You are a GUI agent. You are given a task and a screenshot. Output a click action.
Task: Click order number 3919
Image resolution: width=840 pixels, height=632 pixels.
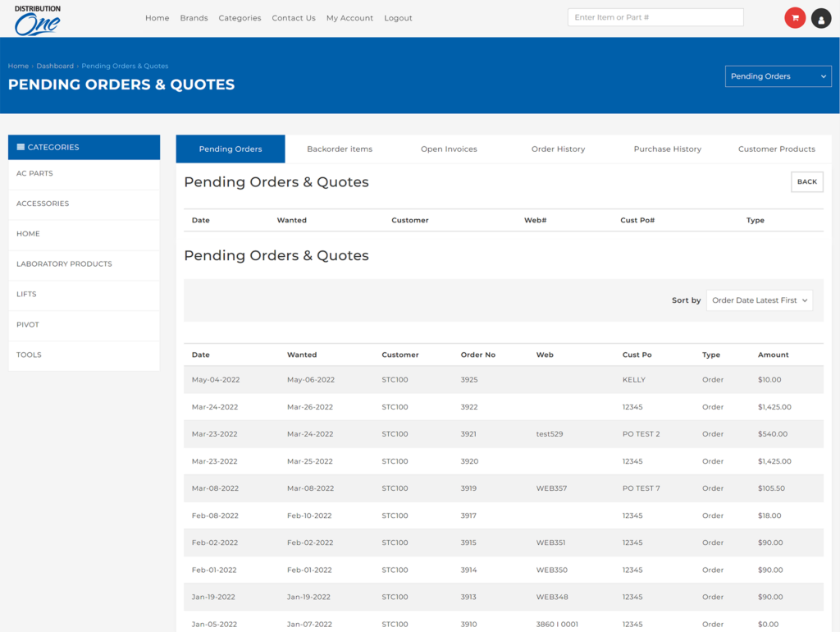[x=468, y=488]
